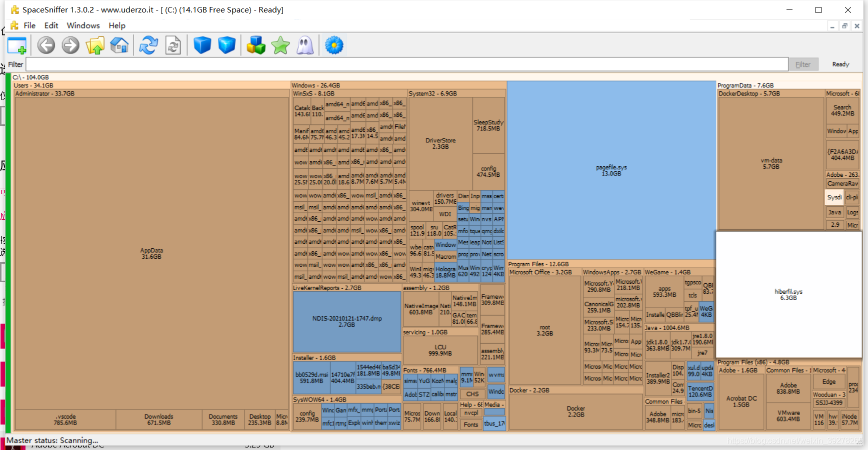Click the winevt 304.0MB block
Viewport: 868px width, 450px height.
421,206
